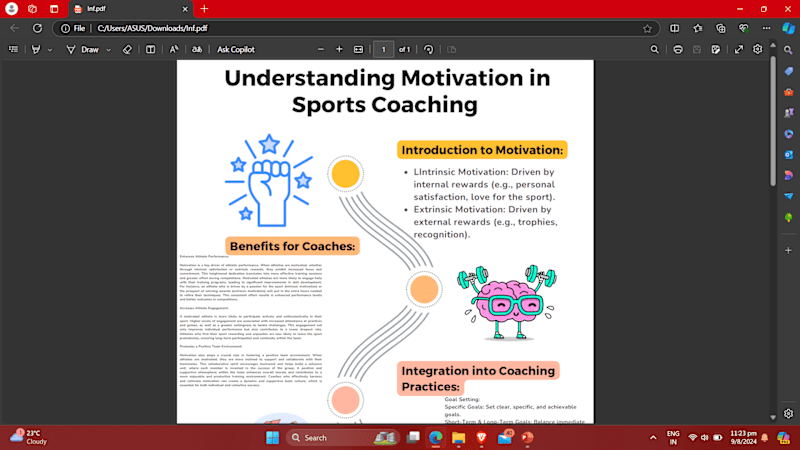
Task: Open a new tab
Action: [204, 9]
